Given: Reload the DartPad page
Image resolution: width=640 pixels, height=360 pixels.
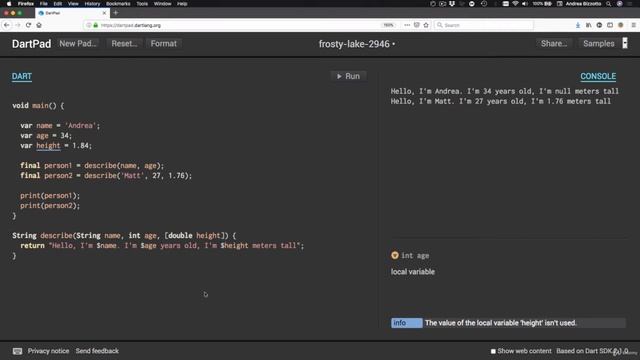Looking at the screenshot, I should [28, 25].
